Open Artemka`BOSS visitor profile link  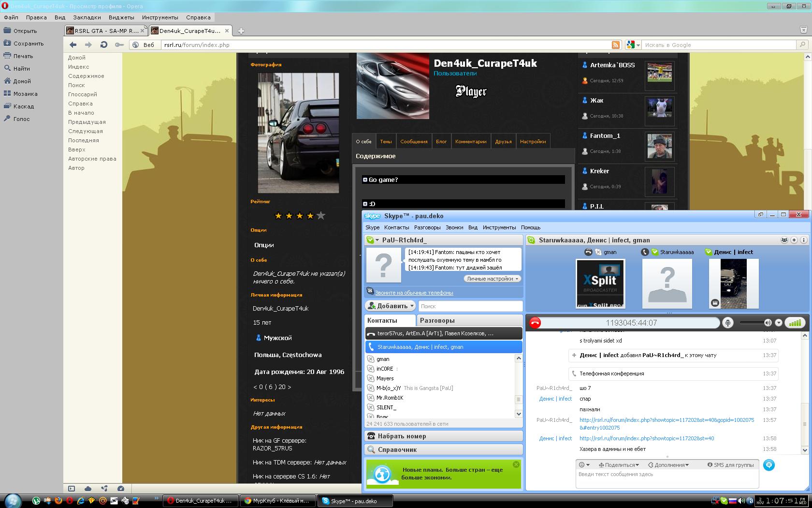point(612,65)
